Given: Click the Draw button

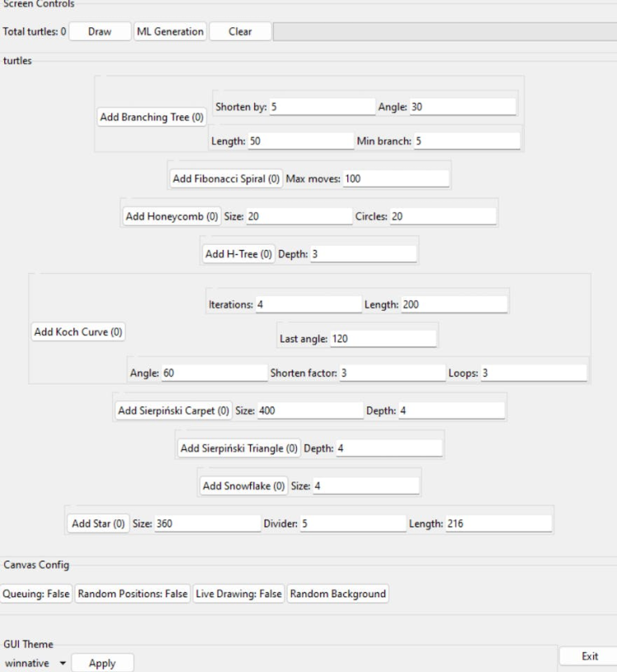Looking at the screenshot, I should [100, 32].
